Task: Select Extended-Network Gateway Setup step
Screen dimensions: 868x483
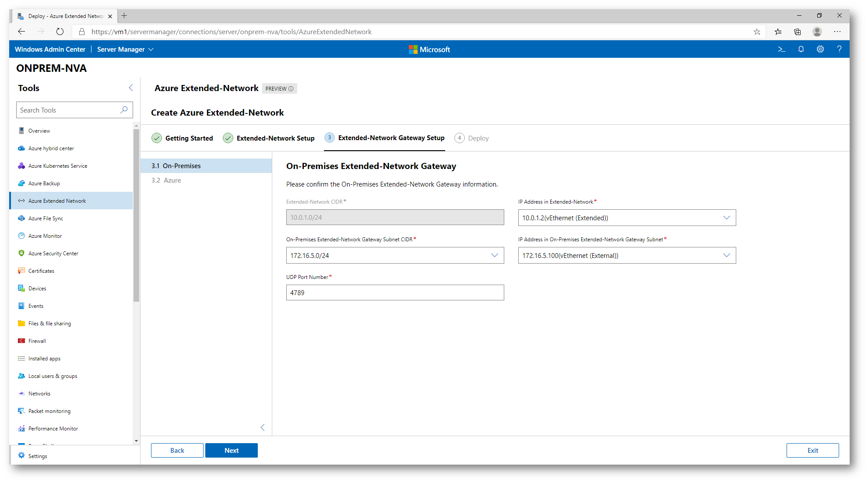Action: point(384,137)
